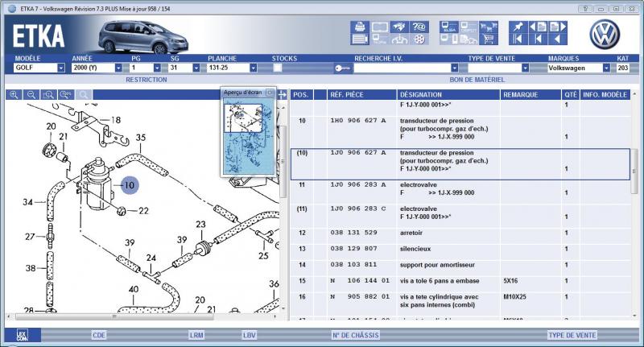Open the MODÈLE dropdown showing GOLF
The width and height of the screenshot is (644, 347).
pyautogui.click(x=61, y=68)
